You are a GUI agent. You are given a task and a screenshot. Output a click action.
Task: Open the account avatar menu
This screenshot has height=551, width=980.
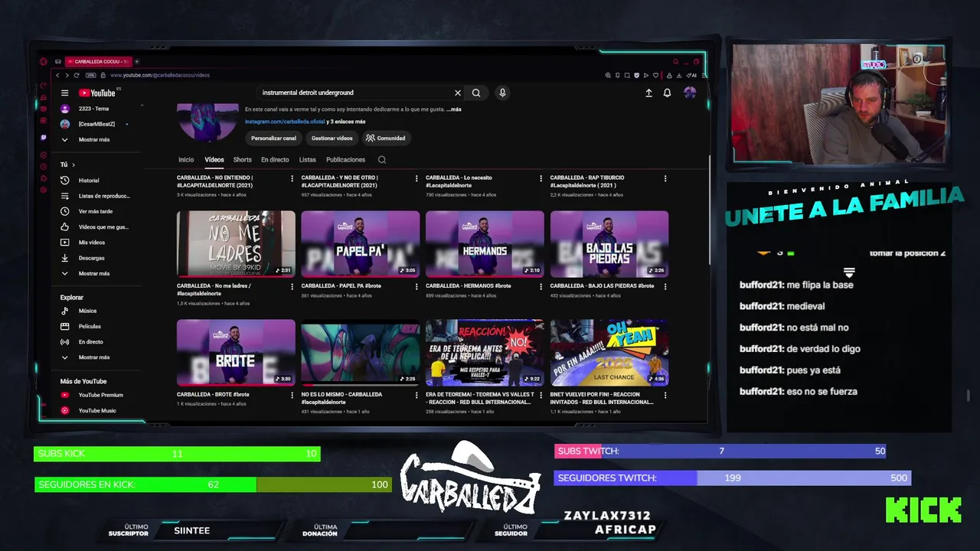click(690, 93)
